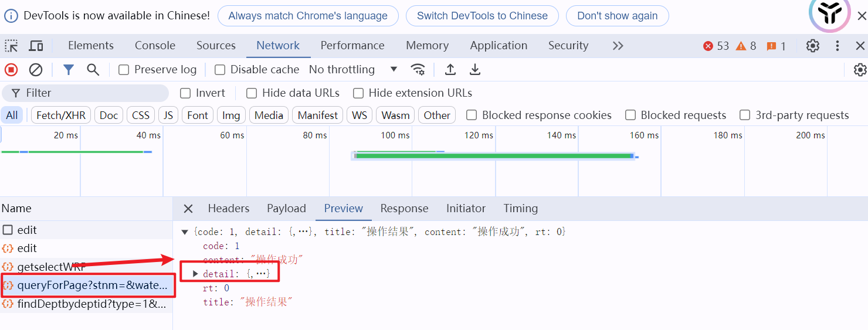Clear the network log
868x330 pixels.
coord(36,70)
